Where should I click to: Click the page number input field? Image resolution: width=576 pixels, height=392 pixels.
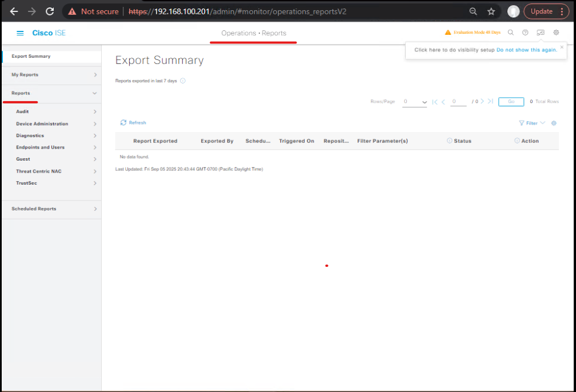coord(458,101)
